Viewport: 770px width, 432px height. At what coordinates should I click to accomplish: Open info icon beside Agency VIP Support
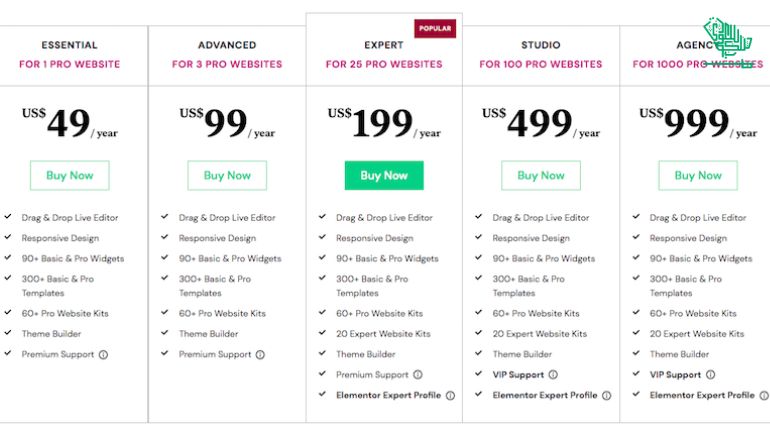pyautogui.click(x=711, y=375)
